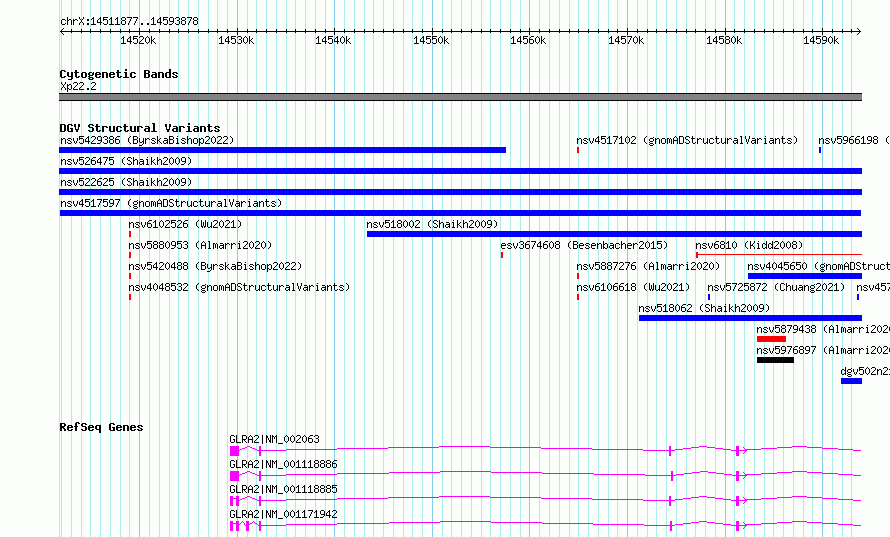Viewport: 890px width, 537px height.
Task: Open the nsv6102526 (Wu2021) variant label
Action: 185,224
